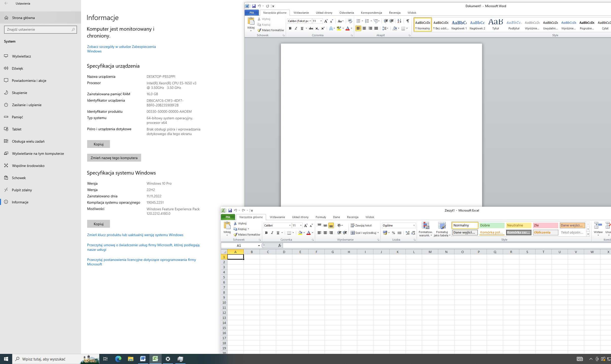This screenshot has width=611, height=364.
Task: Toggle italic in the Excel ribbon
Action: pyautogui.click(x=272, y=233)
